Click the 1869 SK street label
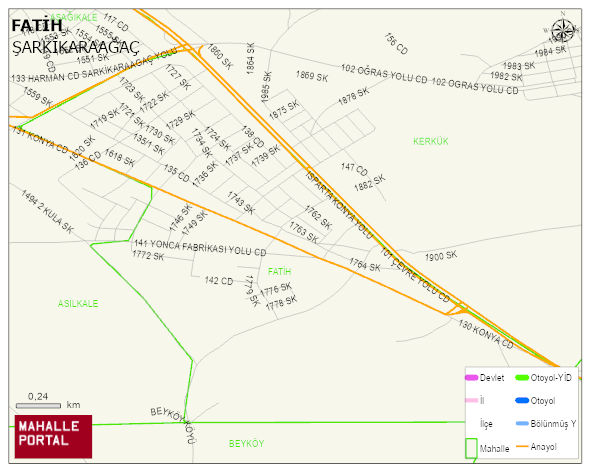 (x=312, y=76)
